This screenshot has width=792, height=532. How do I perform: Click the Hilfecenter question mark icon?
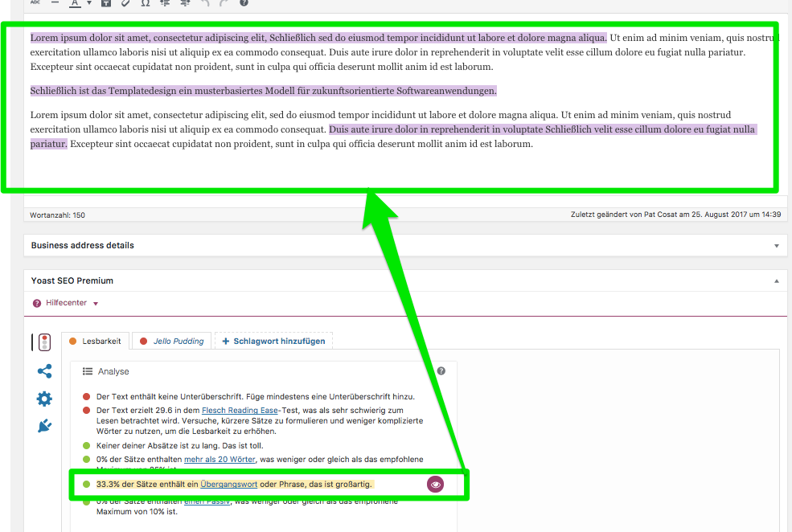(x=37, y=303)
